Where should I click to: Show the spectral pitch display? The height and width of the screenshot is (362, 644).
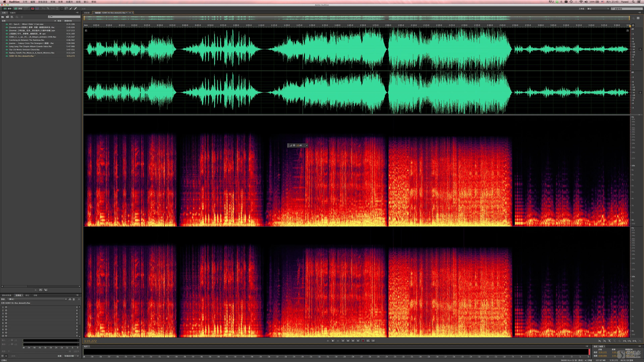pos(37,9)
